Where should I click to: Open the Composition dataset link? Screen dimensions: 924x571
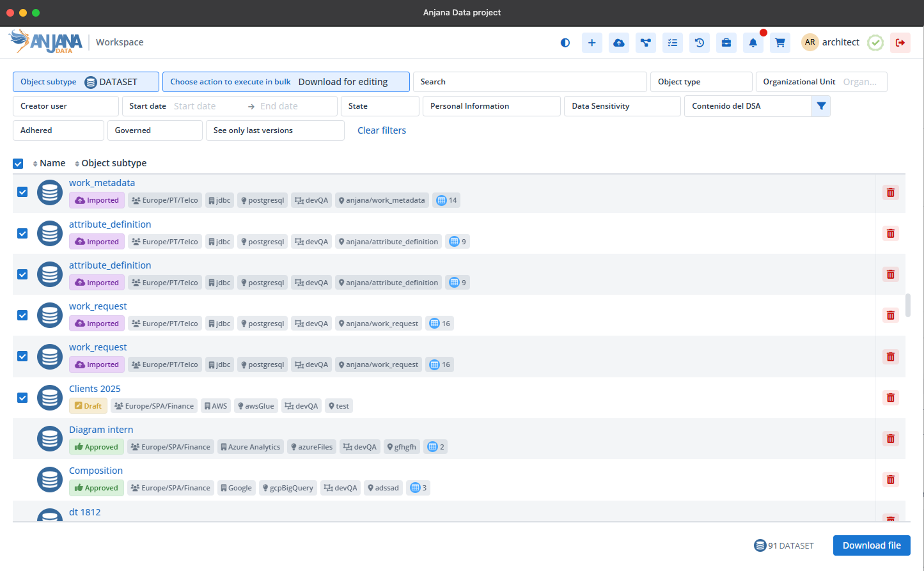[x=96, y=471]
